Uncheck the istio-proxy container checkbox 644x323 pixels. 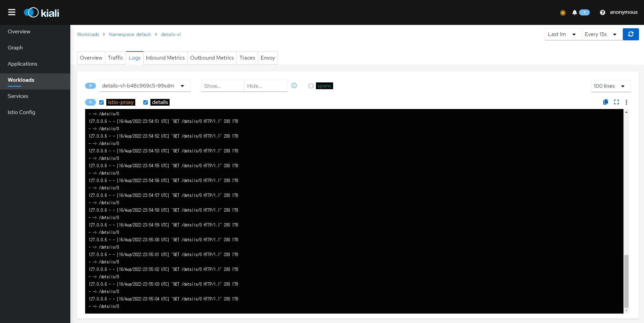[101, 103]
